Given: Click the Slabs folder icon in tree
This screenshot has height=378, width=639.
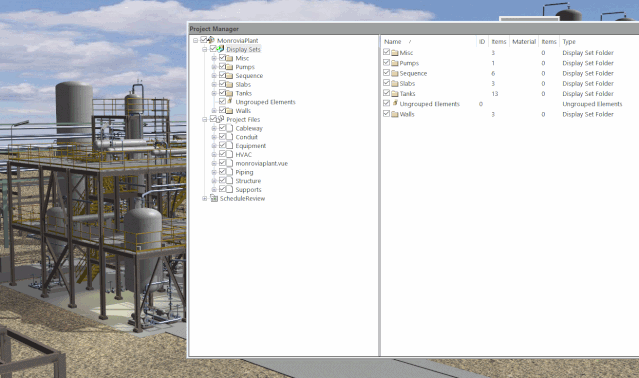Looking at the screenshot, I should pyautogui.click(x=229, y=84).
